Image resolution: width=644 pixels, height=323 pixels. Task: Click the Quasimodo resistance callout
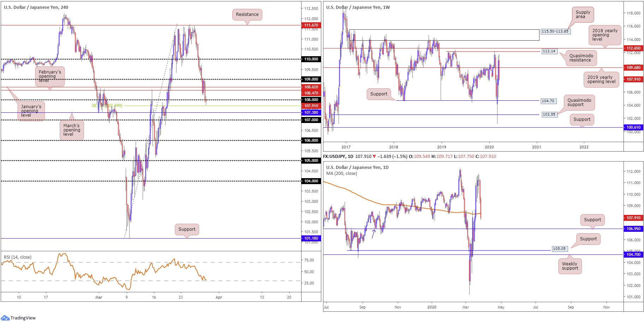point(581,58)
